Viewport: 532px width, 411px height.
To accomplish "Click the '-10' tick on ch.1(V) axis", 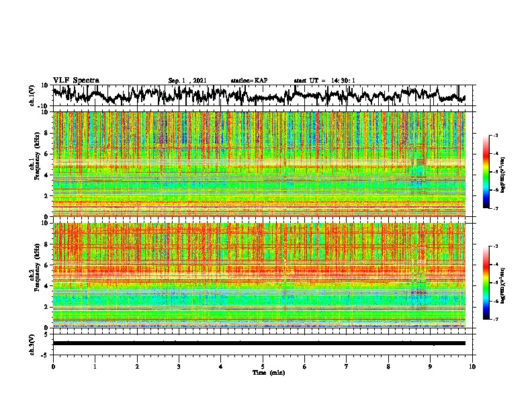I will (x=44, y=106).
